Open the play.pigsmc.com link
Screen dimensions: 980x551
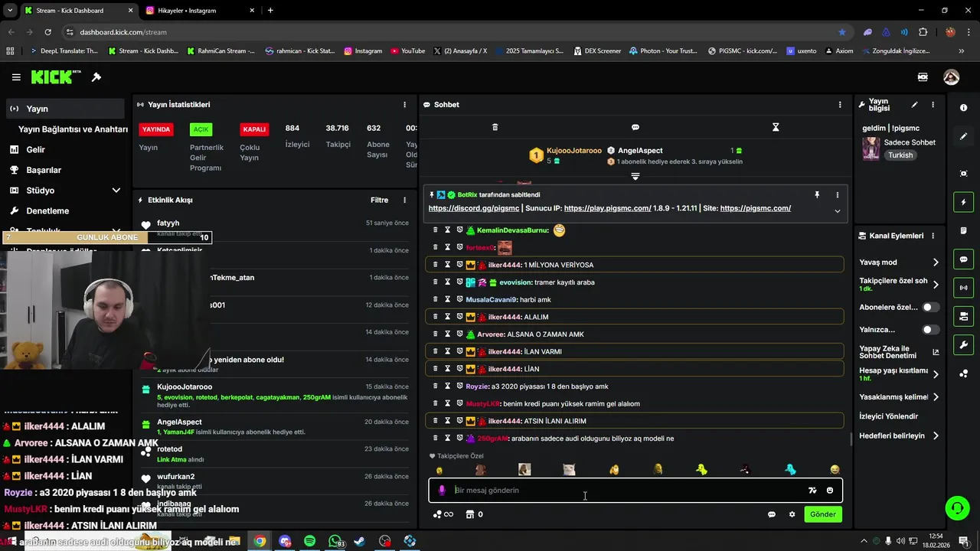[x=607, y=208]
